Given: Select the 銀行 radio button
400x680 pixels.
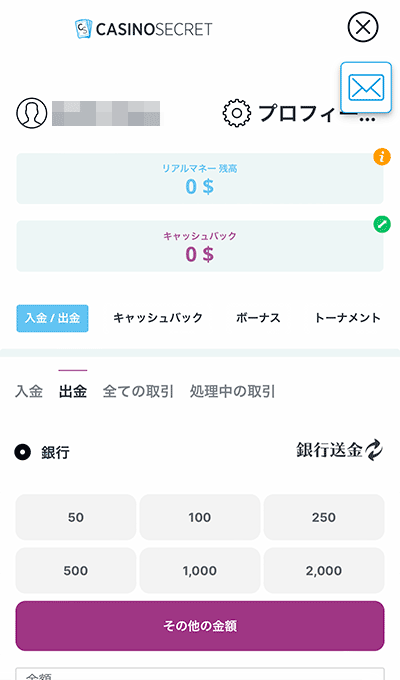Looking at the screenshot, I should (x=23, y=452).
